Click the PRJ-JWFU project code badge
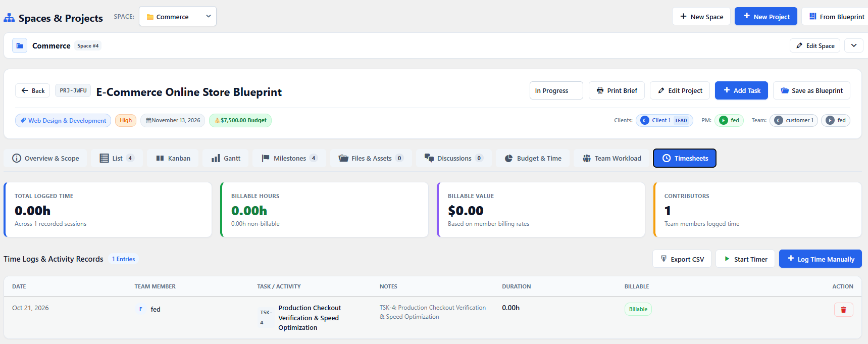 (x=73, y=90)
